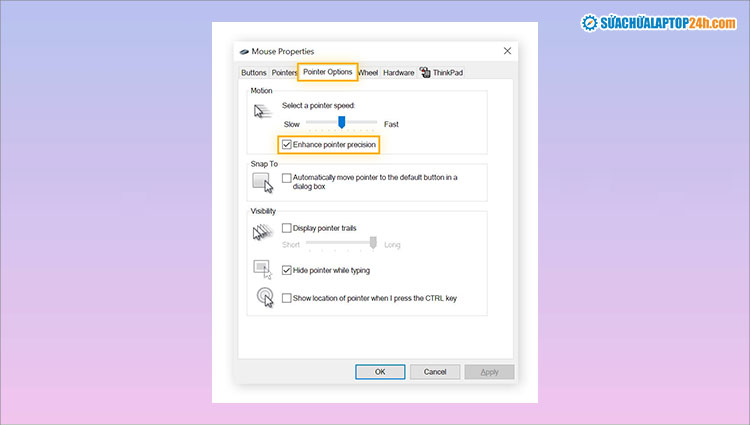The width and height of the screenshot is (750, 425).
Task: Enable automatically move pointer to default button
Action: click(x=287, y=178)
